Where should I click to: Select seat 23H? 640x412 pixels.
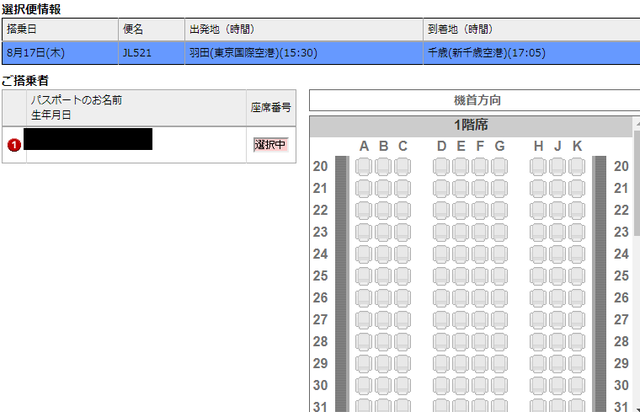538,232
